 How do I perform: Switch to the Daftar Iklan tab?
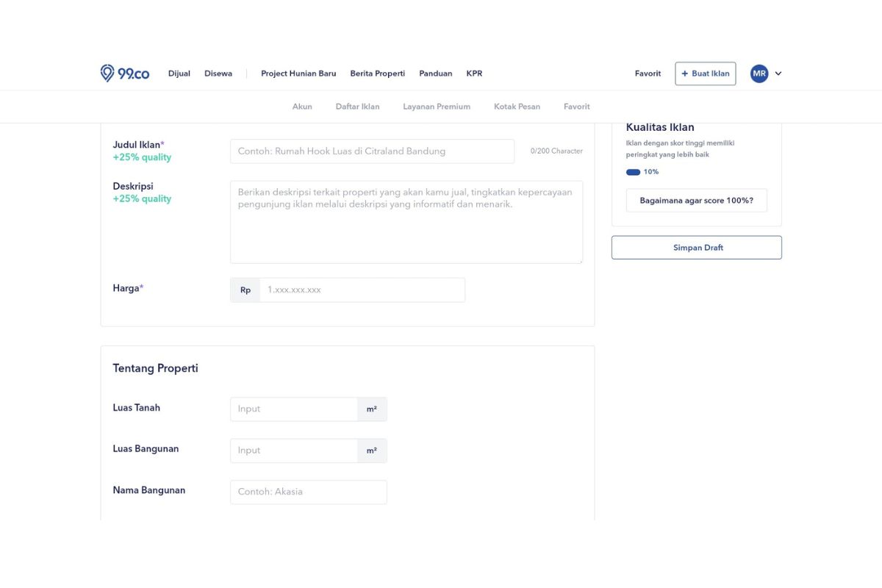[358, 107]
